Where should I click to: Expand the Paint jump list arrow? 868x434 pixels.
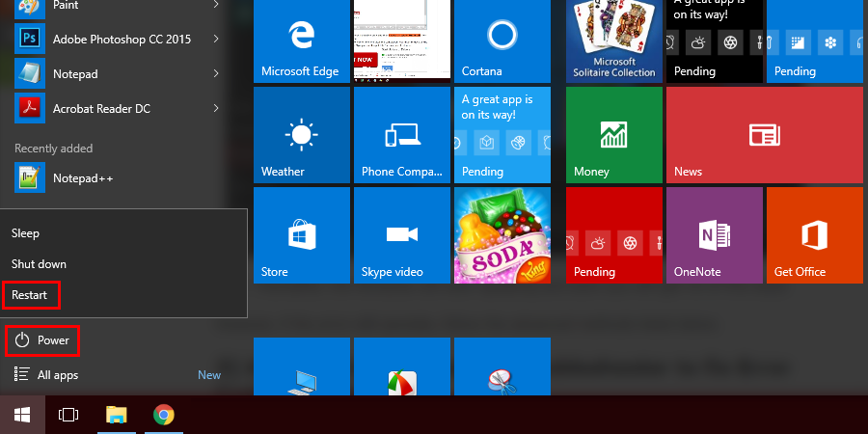[216, 5]
